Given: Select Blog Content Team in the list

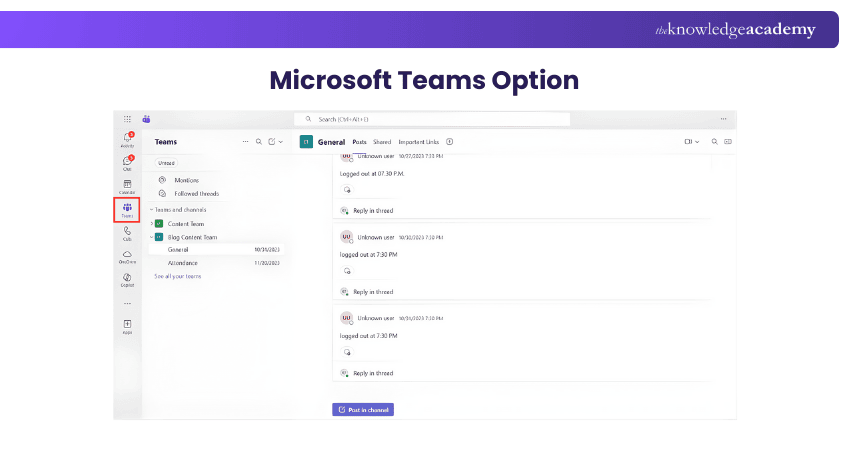Looking at the screenshot, I should pos(192,237).
